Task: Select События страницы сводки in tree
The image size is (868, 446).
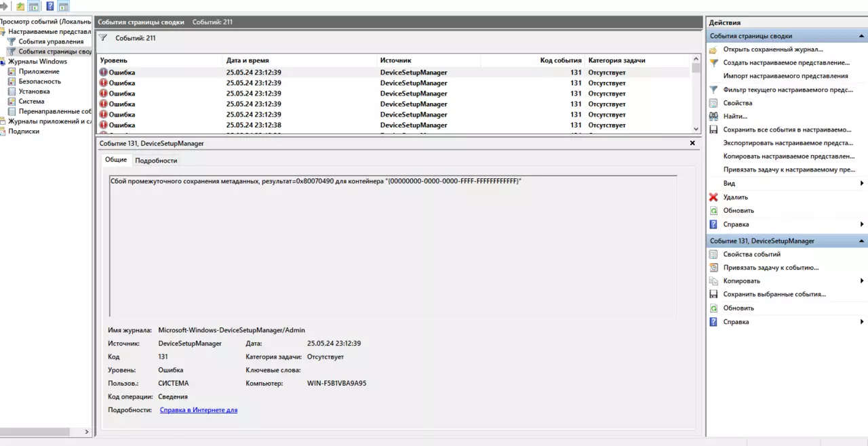Action: (55, 52)
